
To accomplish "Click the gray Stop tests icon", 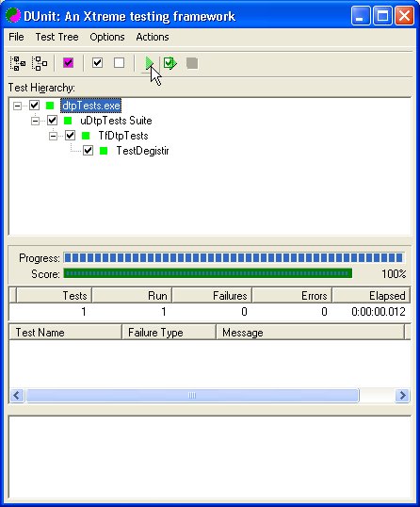I will point(192,63).
